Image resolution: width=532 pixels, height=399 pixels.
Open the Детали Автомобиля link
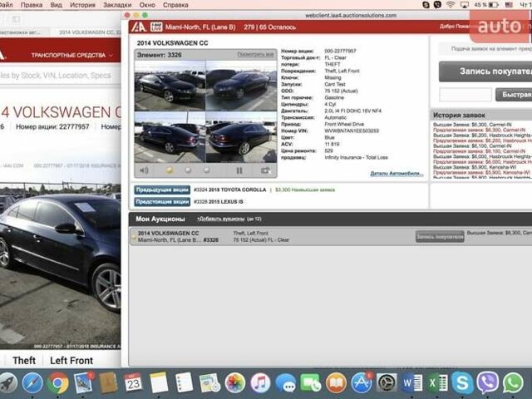tap(397, 174)
